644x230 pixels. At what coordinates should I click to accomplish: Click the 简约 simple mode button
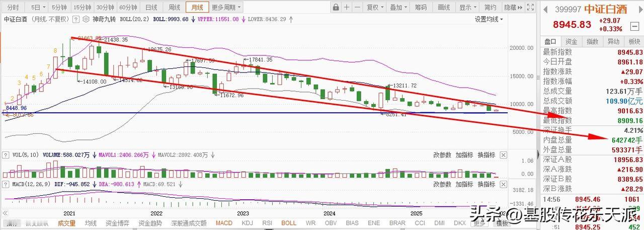[490, 7]
